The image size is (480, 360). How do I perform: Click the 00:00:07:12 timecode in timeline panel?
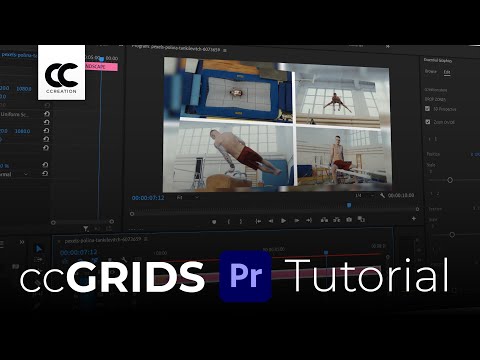click(78, 252)
